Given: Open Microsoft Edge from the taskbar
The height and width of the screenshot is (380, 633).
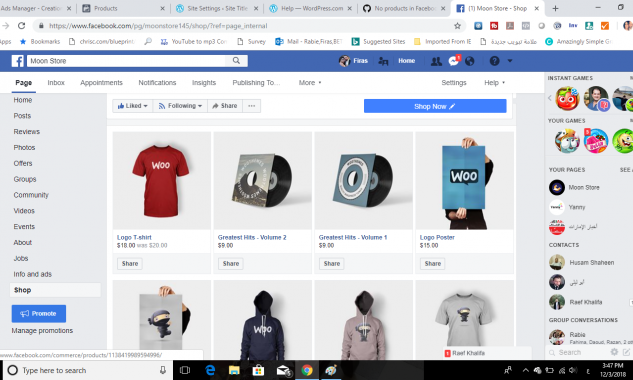Looking at the screenshot, I should (210, 370).
